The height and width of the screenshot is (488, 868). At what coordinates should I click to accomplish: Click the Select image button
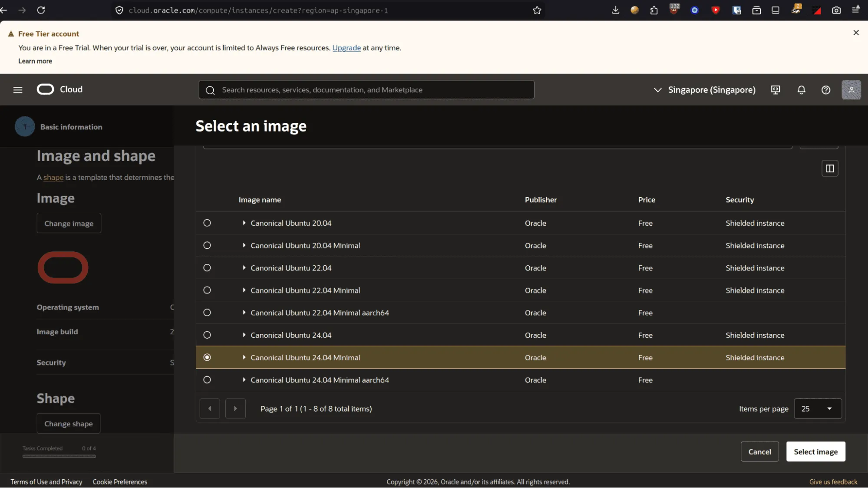(x=815, y=452)
